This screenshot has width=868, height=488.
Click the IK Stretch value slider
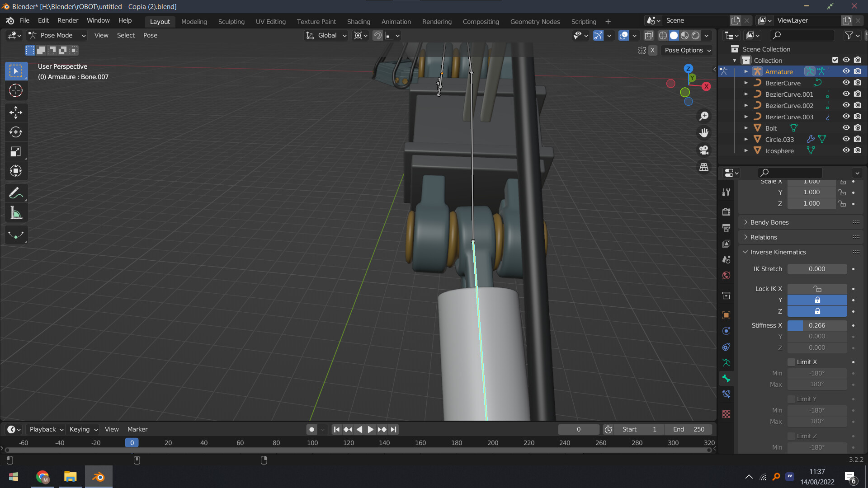pos(817,269)
